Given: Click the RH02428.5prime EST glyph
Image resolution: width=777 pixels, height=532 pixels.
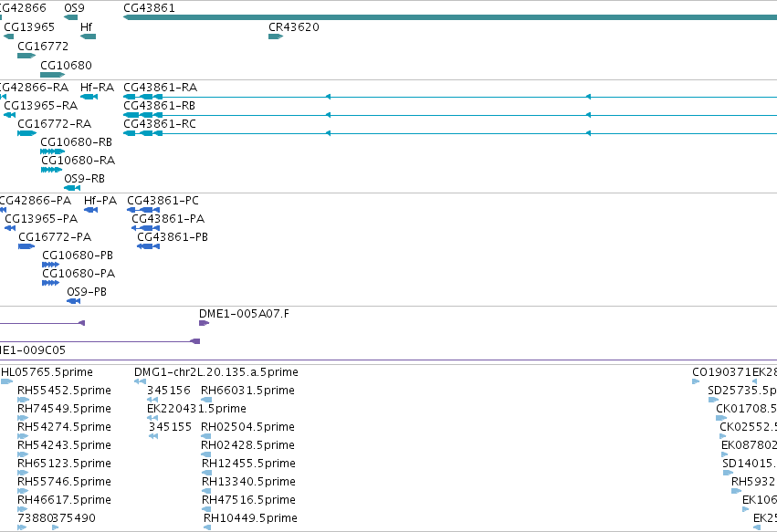Looking at the screenshot, I should tap(206, 454).
